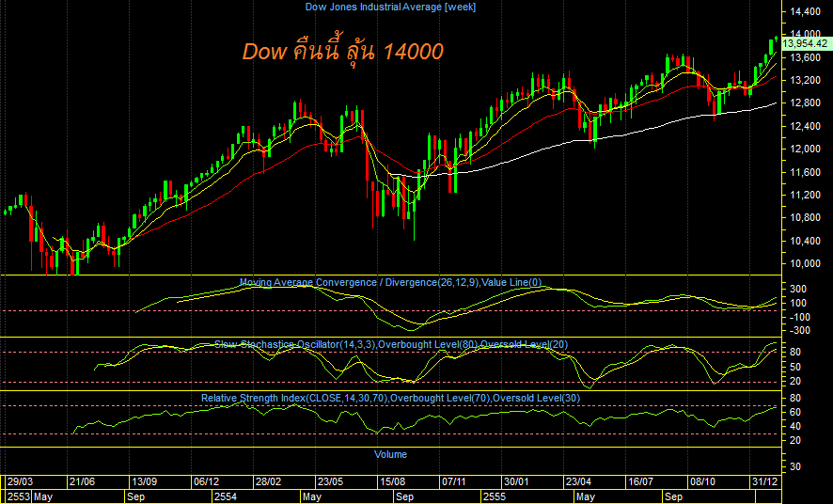Click the 08/10 date on time axis
833x504 pixels.
tap(701, 481)
